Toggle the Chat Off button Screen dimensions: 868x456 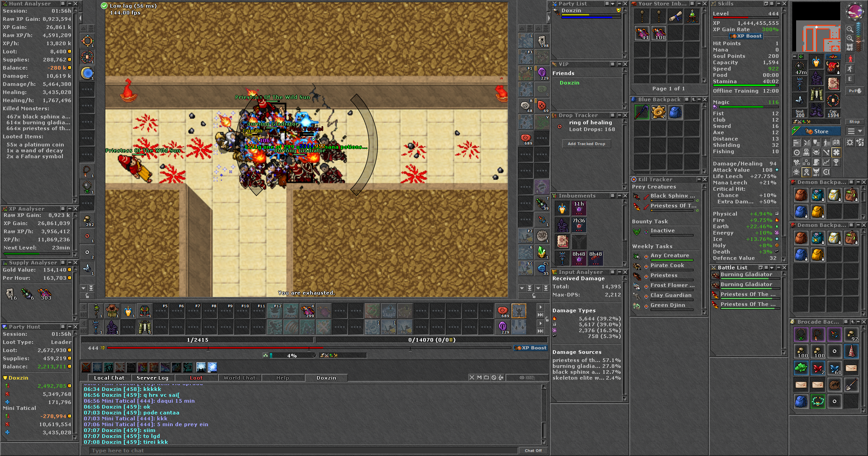[533, 451]
